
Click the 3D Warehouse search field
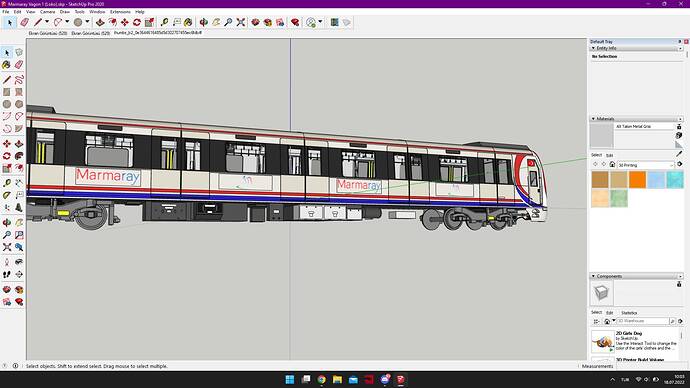click(x=642, y=321)
